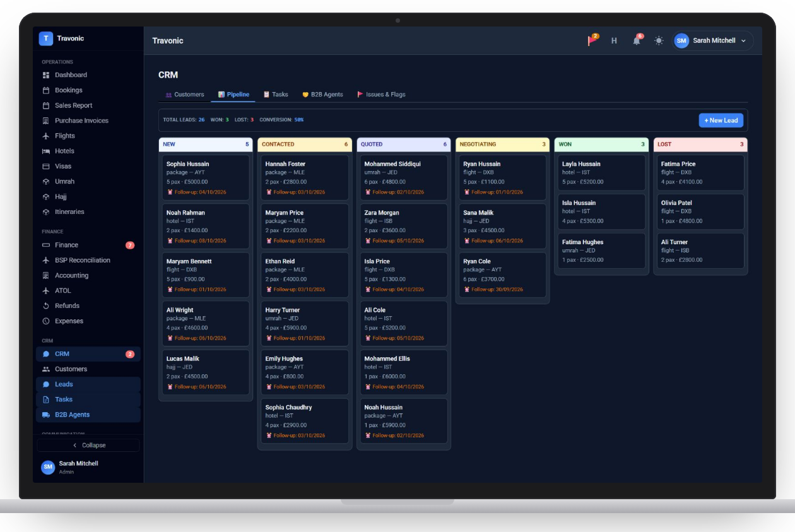
Task: Select the Customers people icon in sidebar
Action: (46, 369)
